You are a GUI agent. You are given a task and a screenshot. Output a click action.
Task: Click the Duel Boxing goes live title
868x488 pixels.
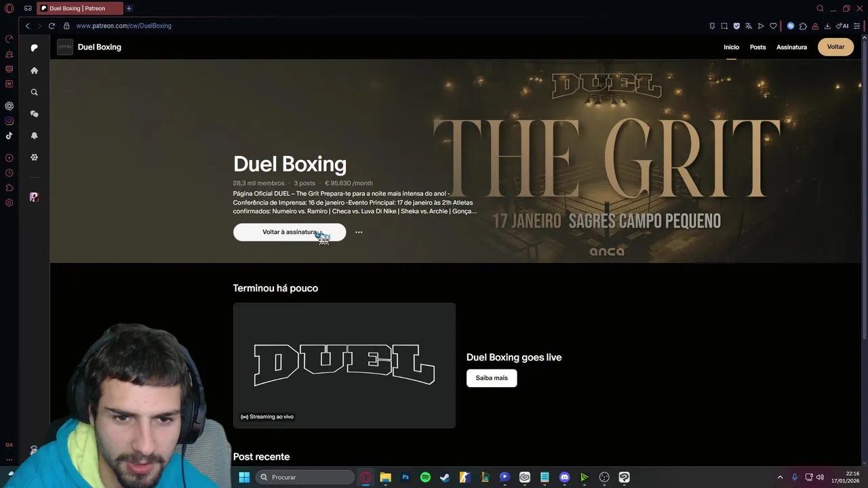tap(514, 357)
